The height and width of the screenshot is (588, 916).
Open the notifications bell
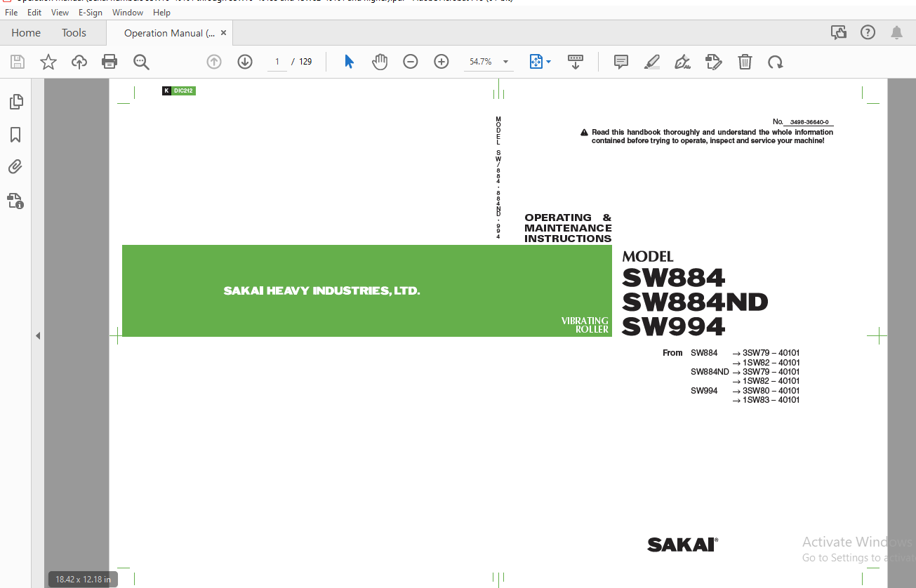[x=896, y=32]
